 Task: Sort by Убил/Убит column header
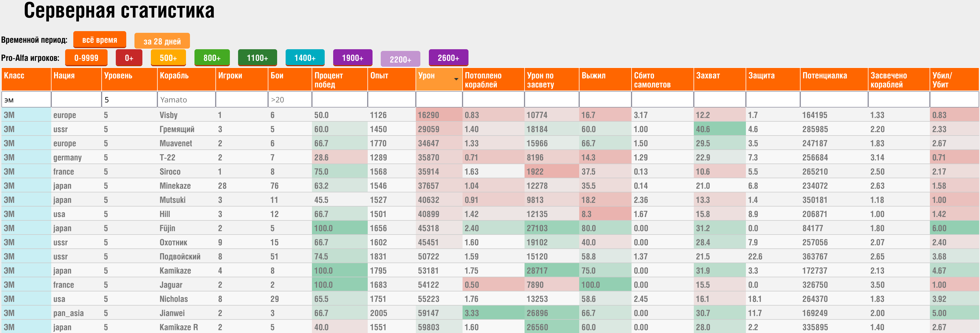coord(942,80)
